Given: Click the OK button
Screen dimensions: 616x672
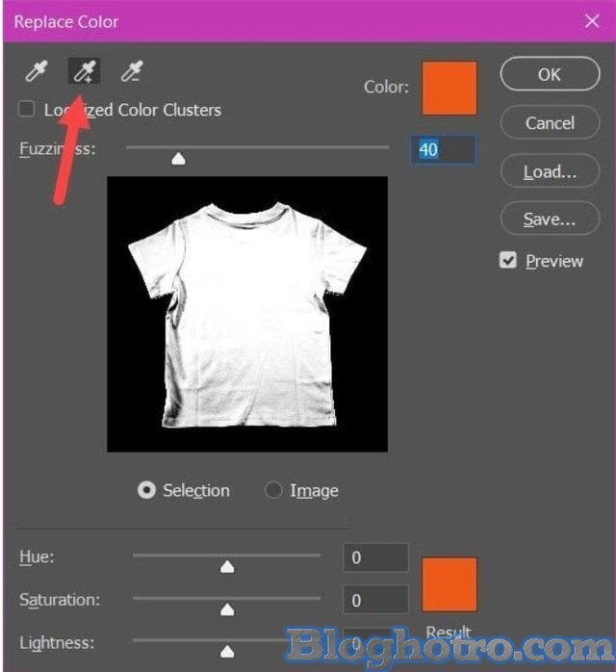Looking at the screenshot, I should click(549, 74).
